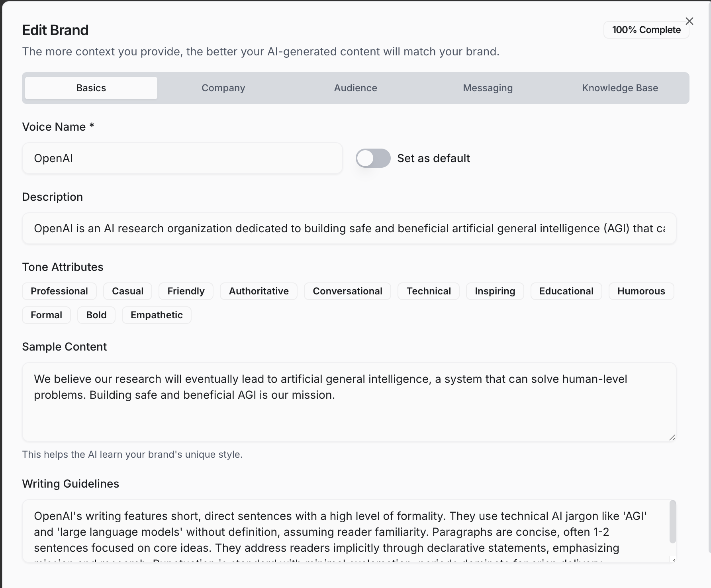Pick the Inspiring tone attribute
This screenshot has height=588, width=711.
tap(495, 291)
